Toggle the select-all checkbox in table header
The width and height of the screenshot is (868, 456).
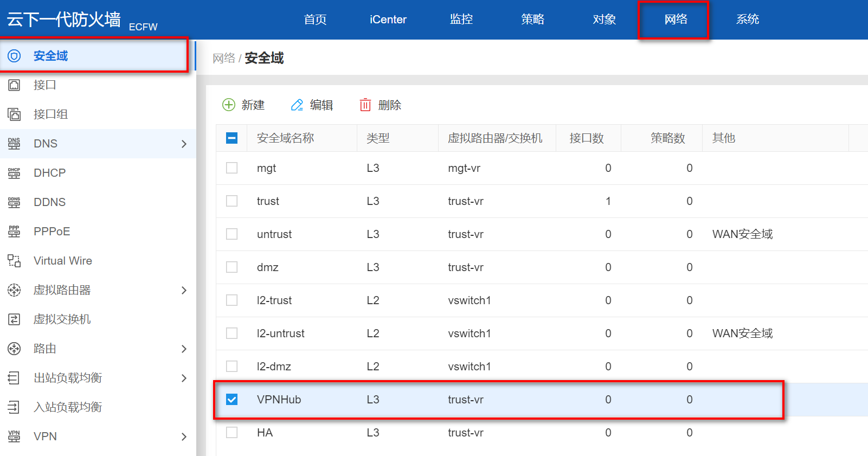tap(232, 138)
